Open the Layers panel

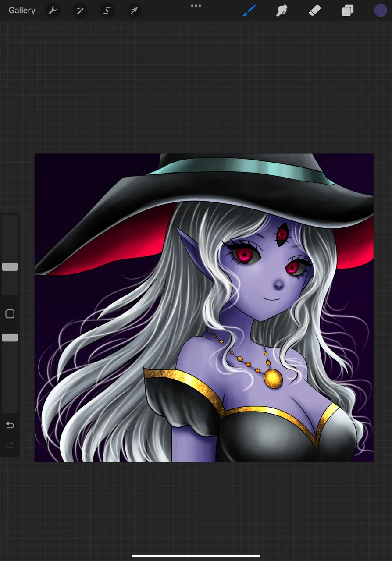point(348,11)
